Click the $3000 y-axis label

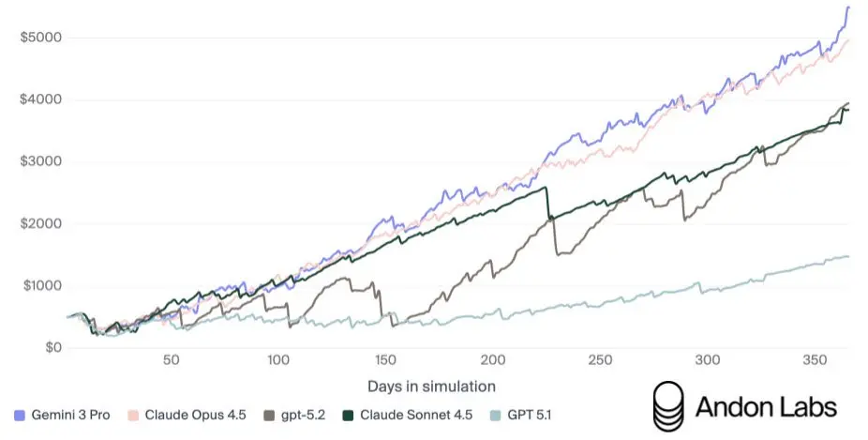point(40,161)
